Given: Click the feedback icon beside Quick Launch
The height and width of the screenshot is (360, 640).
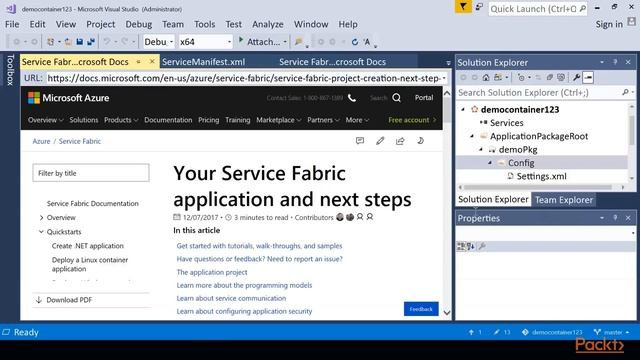Looking at the screenshot, I should pyautogui.click(x=479, y=7).
